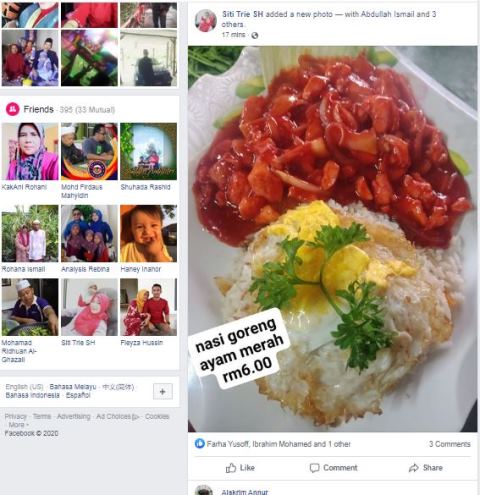
Task: View who liked: Farha Yusoff and others
Action: (x=279, y=444)
